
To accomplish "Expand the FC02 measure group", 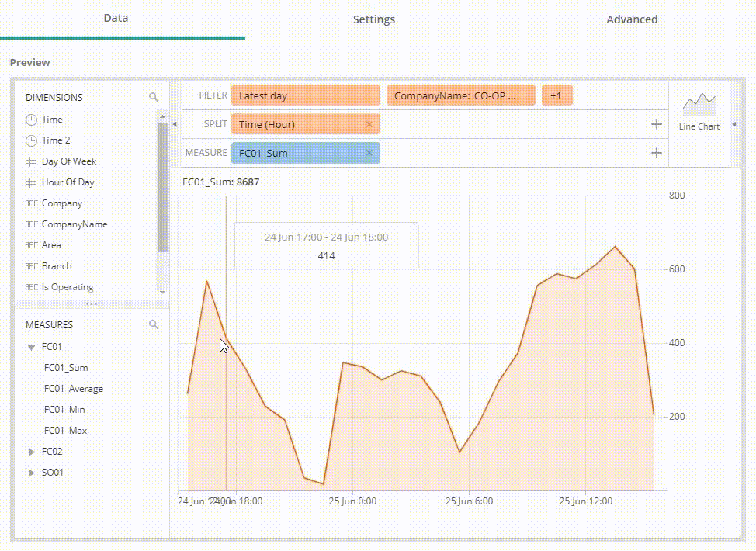I will pos(32,452).
